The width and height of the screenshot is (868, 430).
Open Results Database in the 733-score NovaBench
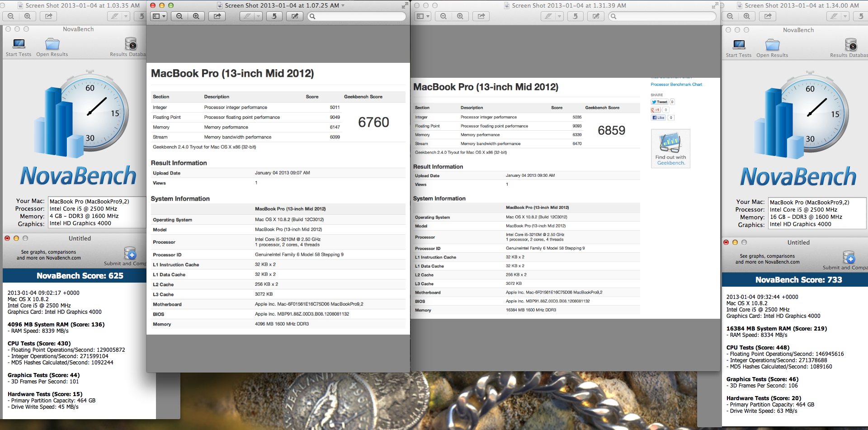(x=851, y=45)
